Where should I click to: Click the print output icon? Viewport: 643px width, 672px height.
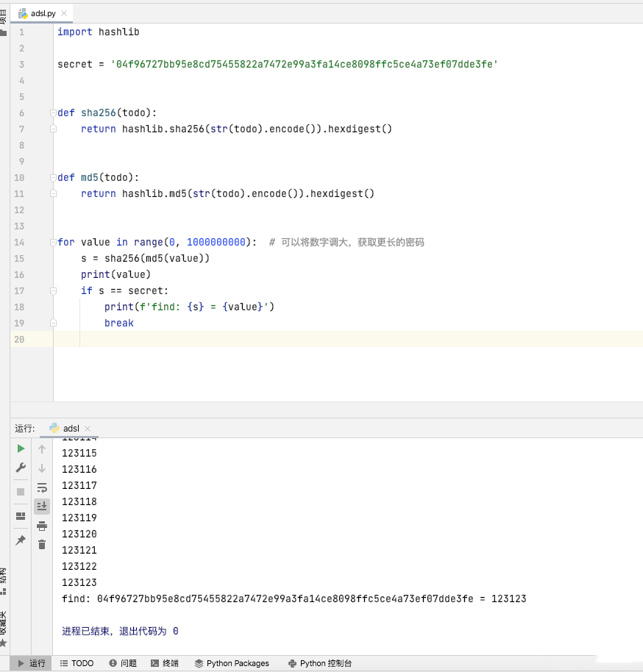[x=42, y=526]
